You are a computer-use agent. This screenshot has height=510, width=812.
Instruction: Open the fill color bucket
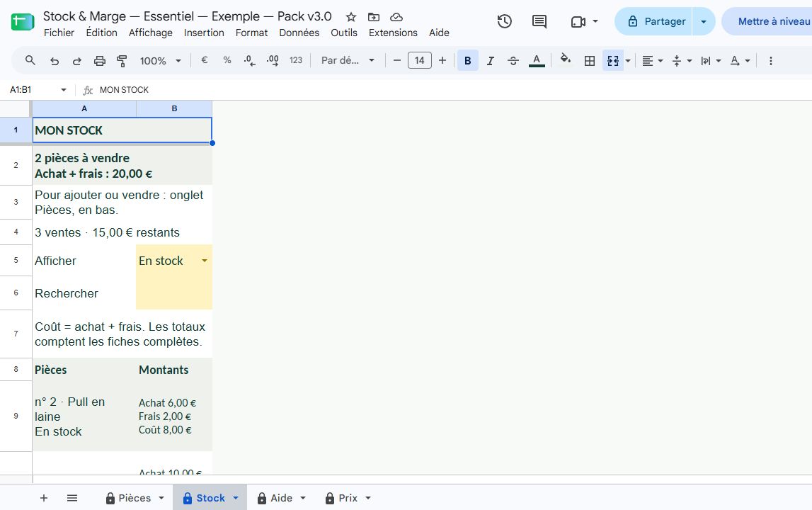pos(566,60)
